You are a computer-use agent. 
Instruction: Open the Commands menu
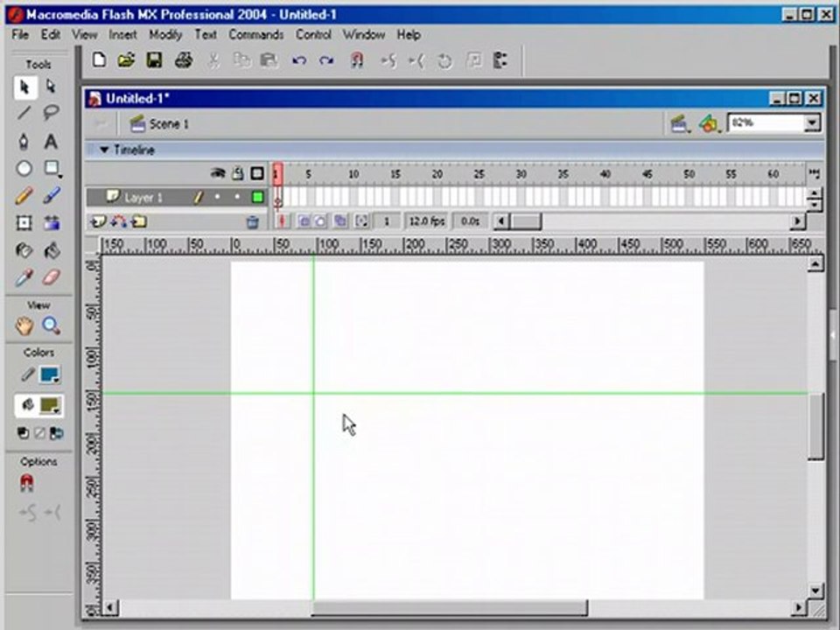(256, 35)
